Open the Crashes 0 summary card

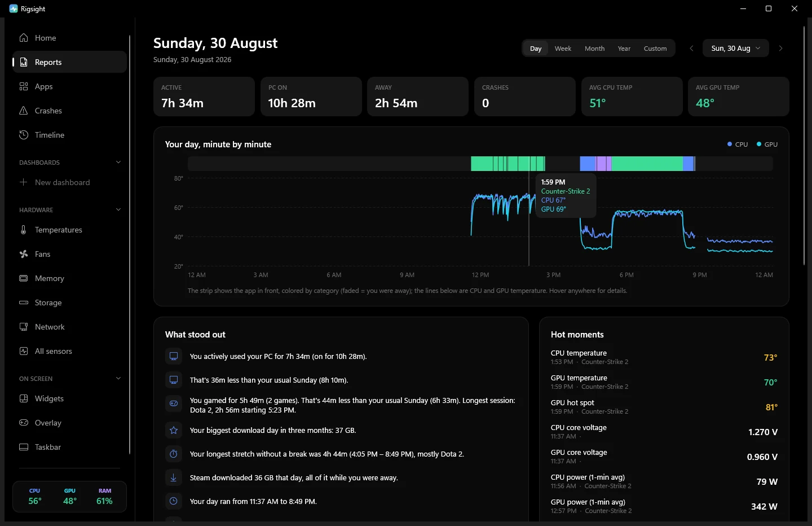pyautogui.click(x=525, y=97)
